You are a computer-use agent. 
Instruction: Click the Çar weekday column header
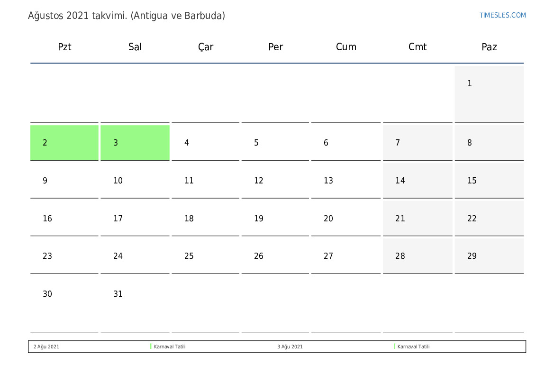(206, 47)
